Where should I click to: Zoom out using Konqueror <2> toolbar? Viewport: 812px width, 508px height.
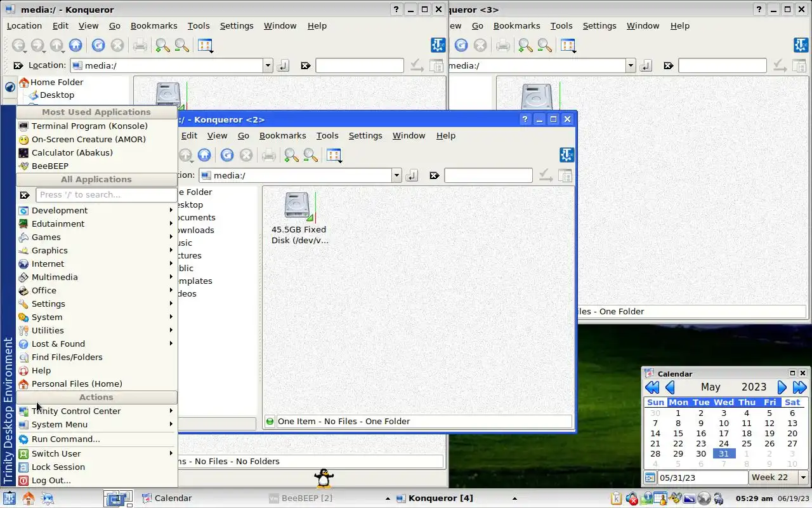point(311,155)
